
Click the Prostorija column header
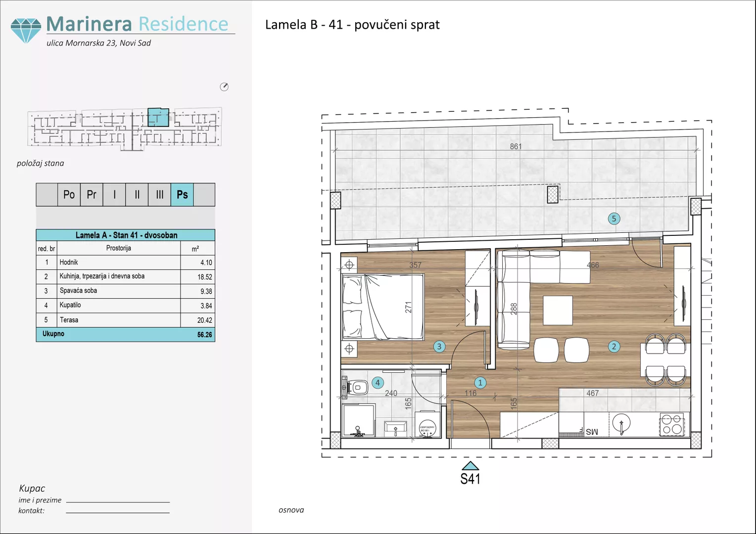point(118,248)
